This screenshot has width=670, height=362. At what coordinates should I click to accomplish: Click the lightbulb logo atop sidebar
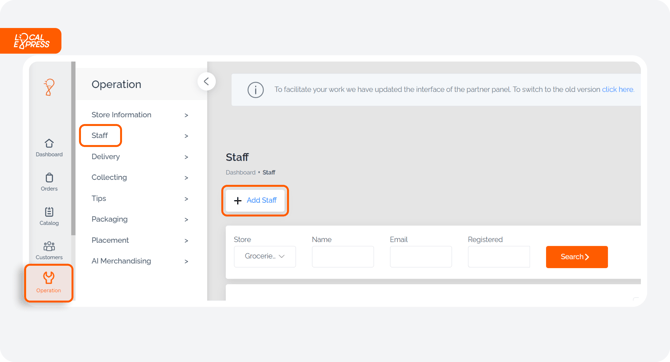coord(49,87)
